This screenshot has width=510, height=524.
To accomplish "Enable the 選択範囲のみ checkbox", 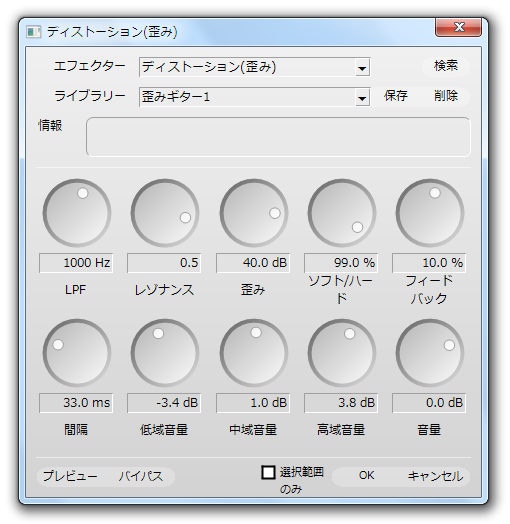I will pos(268,473).
